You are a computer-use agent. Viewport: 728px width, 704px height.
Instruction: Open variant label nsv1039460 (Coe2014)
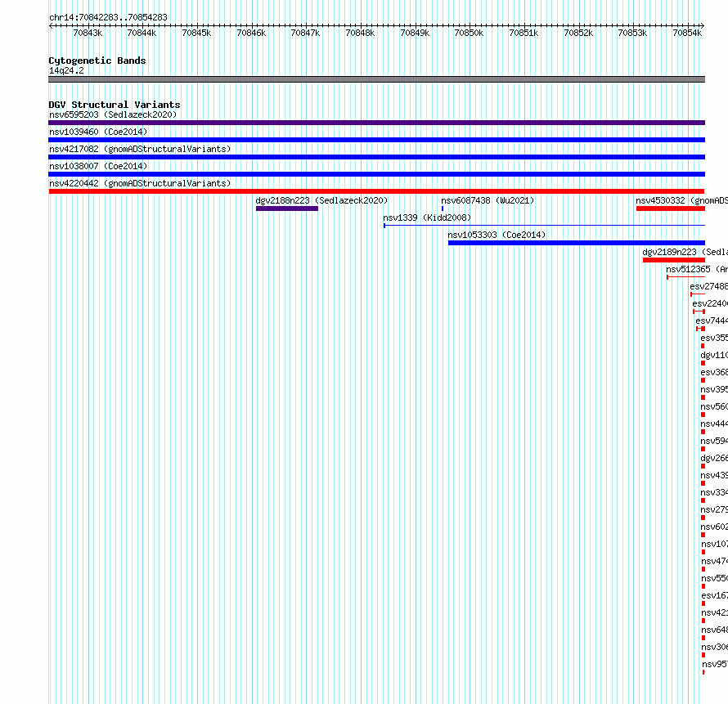[x=98, y=132]
